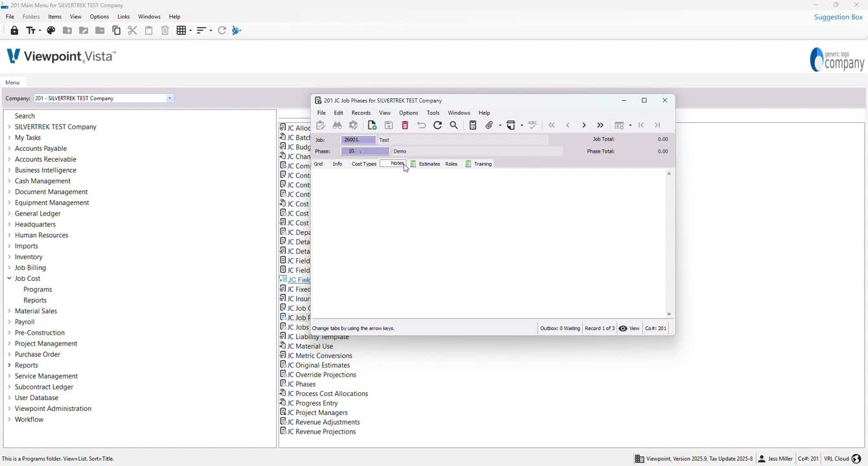This screenshot has width=868, height=466.
Task: Go to previous record arrow
Action: pos(568,126)
